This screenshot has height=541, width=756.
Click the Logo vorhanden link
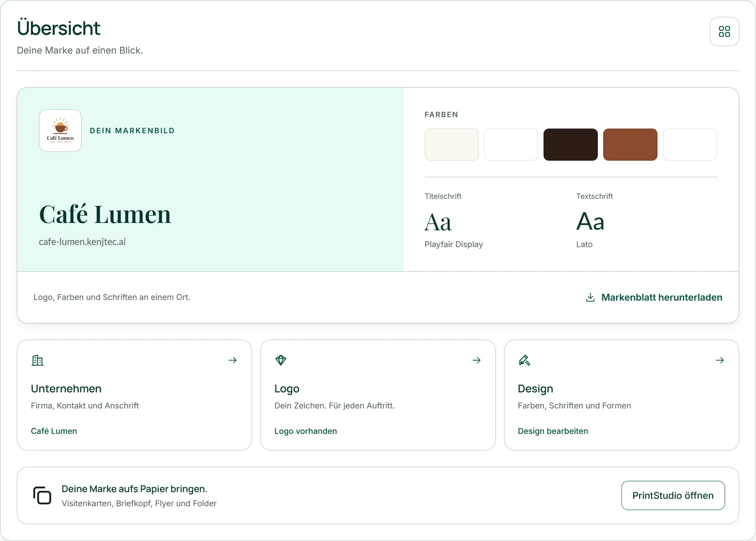[x=306, y=431]
